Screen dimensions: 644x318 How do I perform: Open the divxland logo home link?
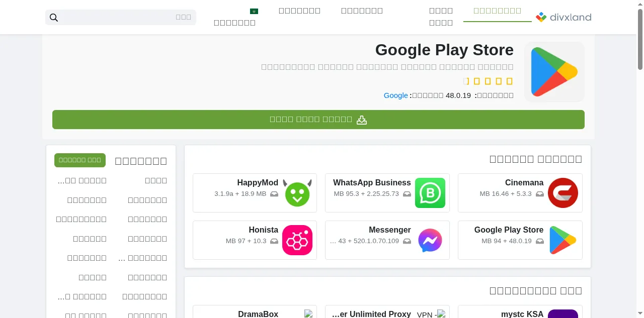click(x=563, y=17)
